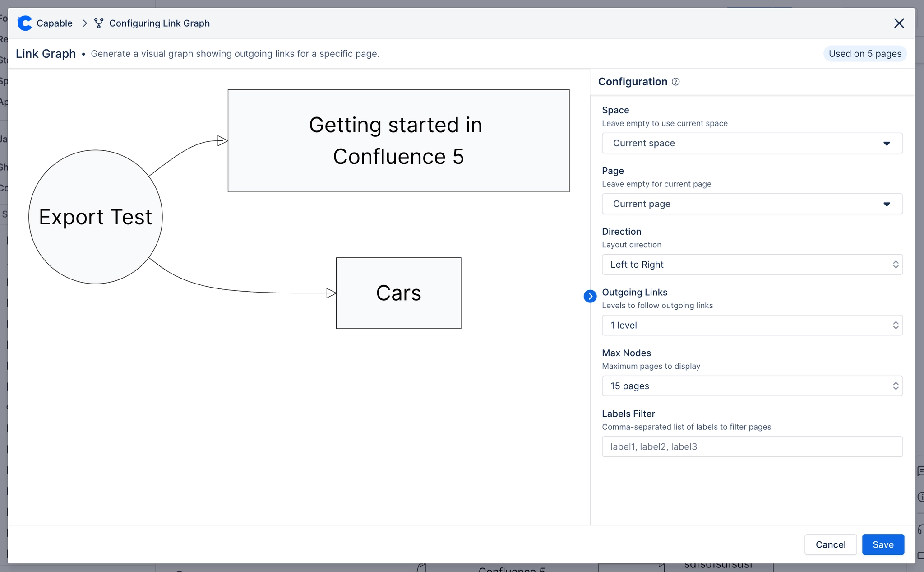Open the Configuration help tooltip icon
The height and width of the screenshot is (572, 924).
pos(675,82)
